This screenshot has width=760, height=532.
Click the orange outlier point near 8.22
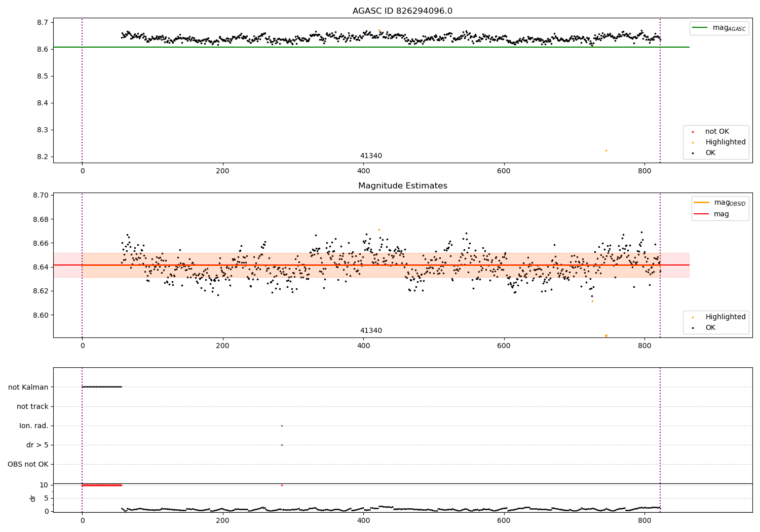[x=606, y=150]
